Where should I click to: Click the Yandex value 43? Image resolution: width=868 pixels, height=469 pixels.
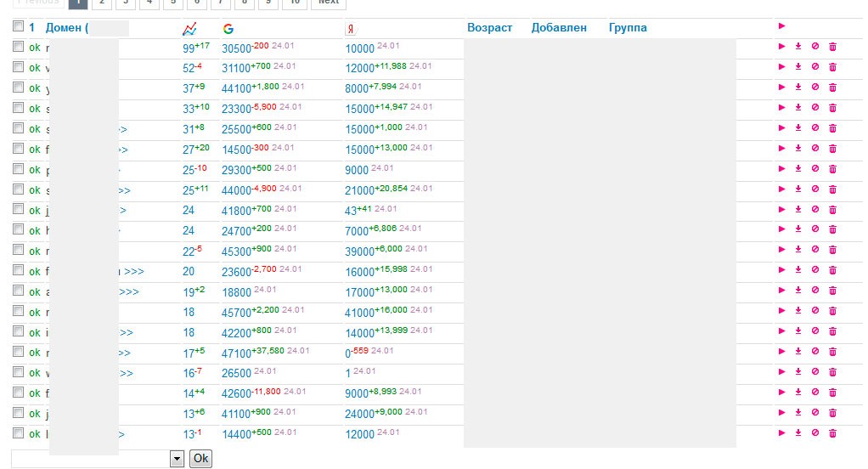[x=351, y=211]
